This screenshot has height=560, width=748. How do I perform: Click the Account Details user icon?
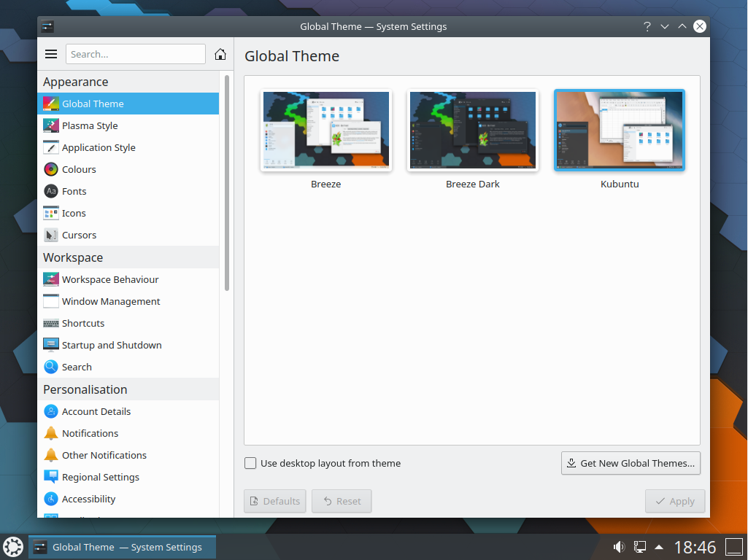point(51,411)
